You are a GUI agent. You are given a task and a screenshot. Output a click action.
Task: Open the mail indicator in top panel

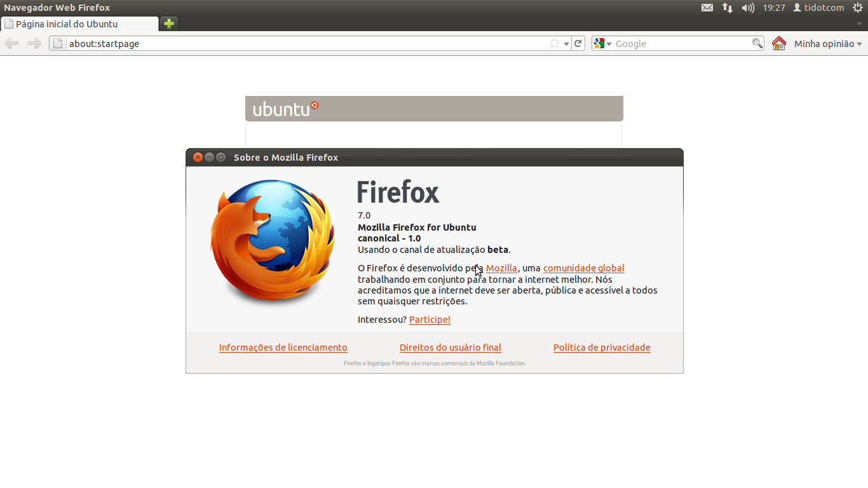coord(707,8)
